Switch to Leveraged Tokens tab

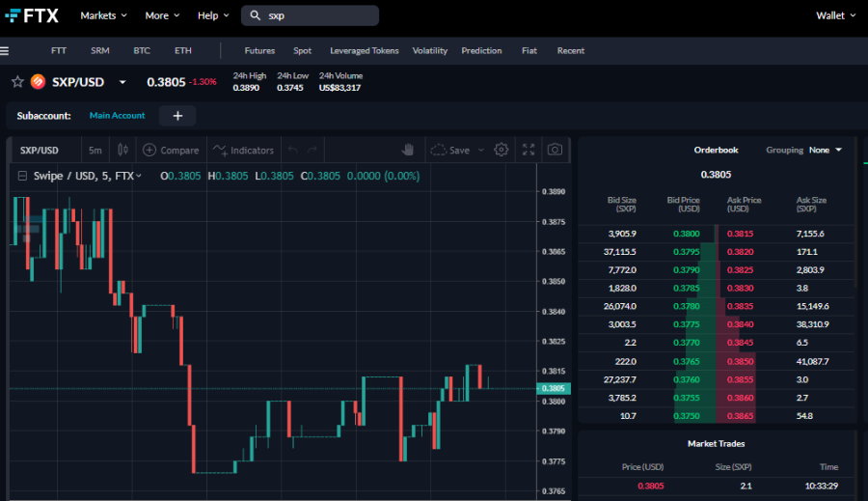pyautogui.click(x=365, y=50)
